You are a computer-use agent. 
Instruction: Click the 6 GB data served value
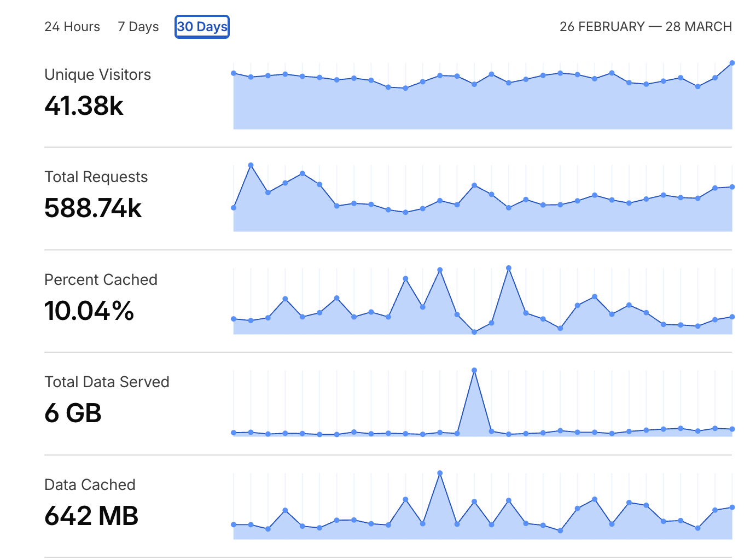(x=73, y=413)
